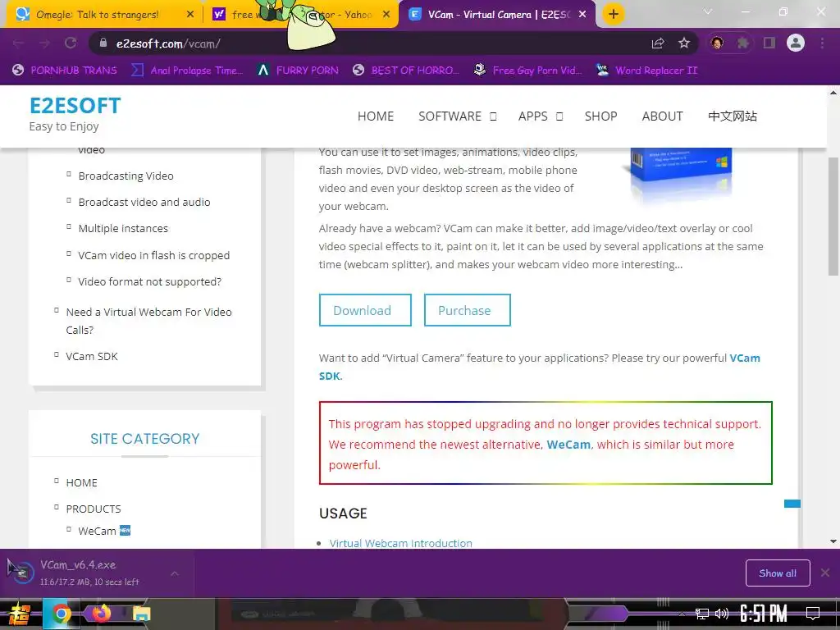The image size is (840, 630).
Task: Open the SOFTWARE navigation menu
Action: click(x=450, y=116)
